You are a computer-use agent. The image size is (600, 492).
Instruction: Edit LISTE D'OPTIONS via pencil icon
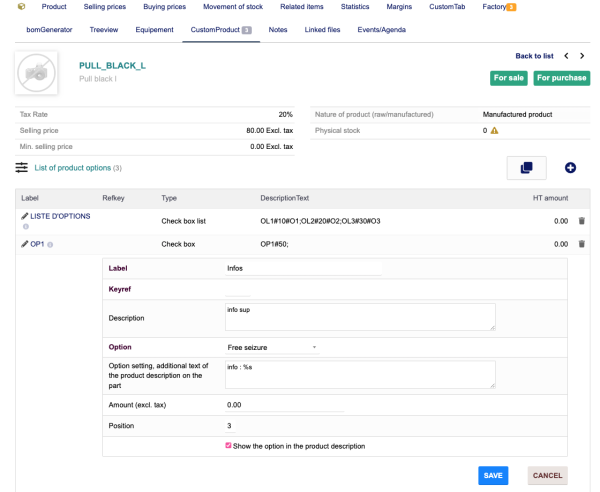pos(25,216)
